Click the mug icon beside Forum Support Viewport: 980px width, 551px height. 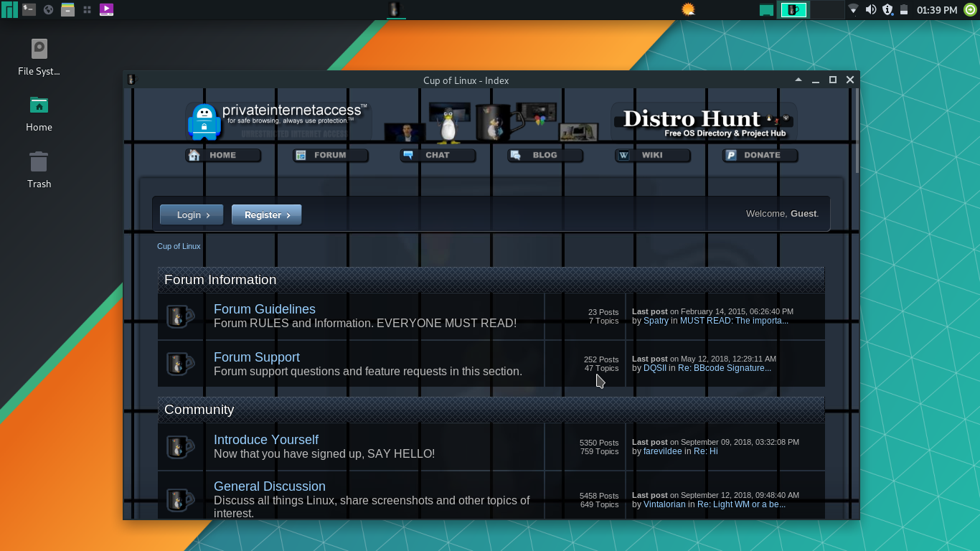click(x=180, y=364)
